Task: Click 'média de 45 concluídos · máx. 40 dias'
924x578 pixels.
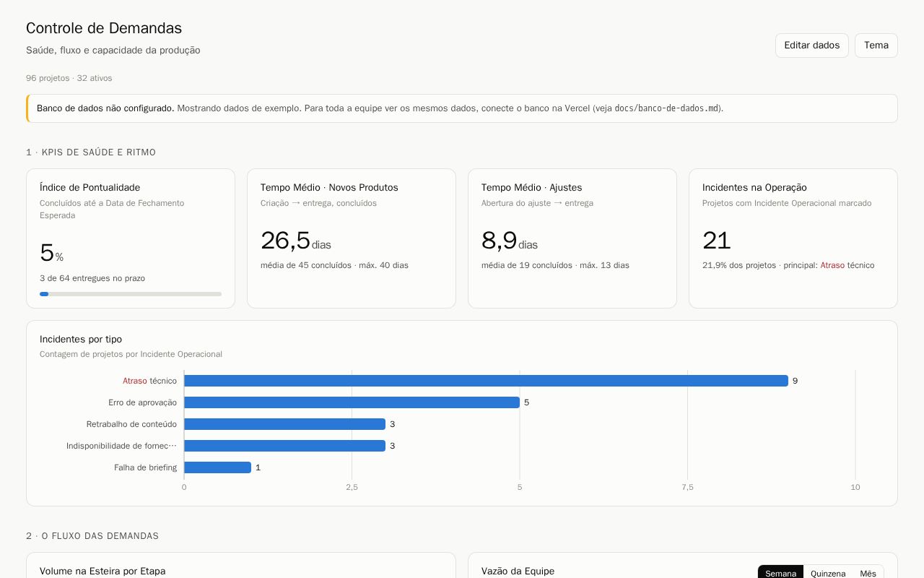Action: [x=334, y=265]
